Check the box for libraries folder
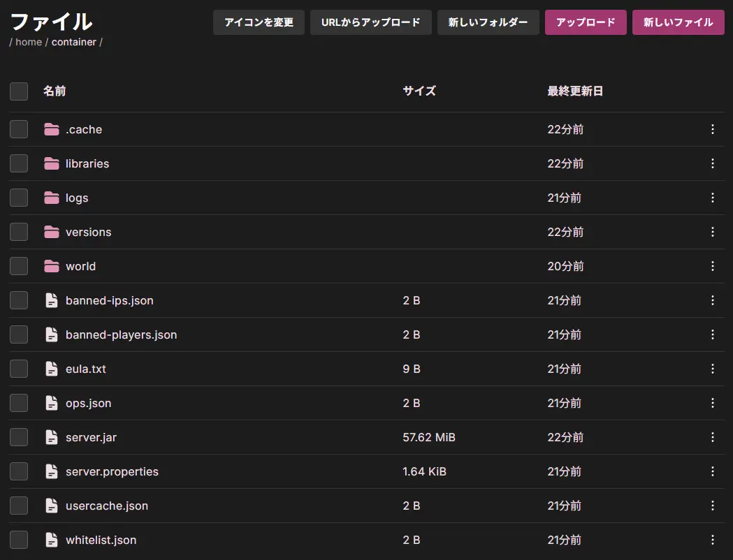 coord(19,163)
